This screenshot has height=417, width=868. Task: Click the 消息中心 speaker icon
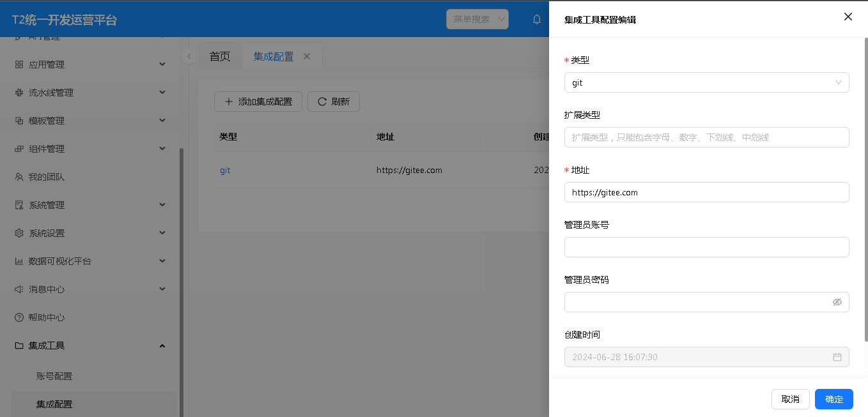click(19, 289)
